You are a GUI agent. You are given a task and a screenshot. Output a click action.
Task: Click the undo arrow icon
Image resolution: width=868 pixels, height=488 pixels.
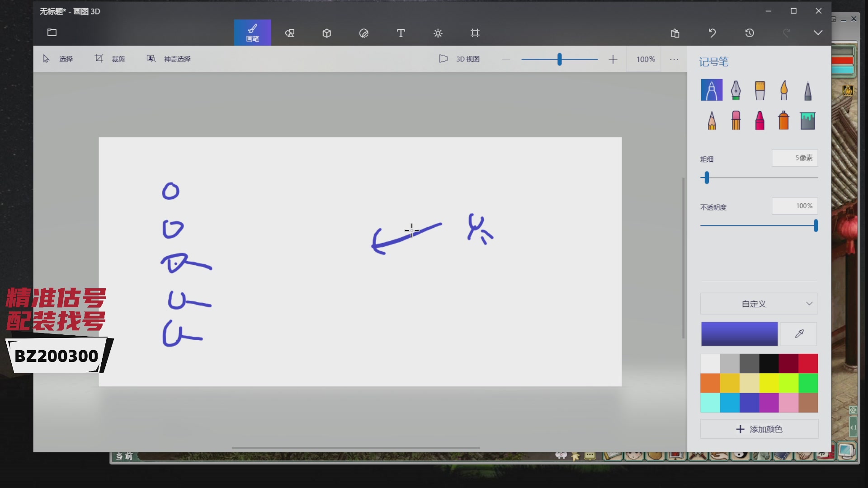click(712, 33)
